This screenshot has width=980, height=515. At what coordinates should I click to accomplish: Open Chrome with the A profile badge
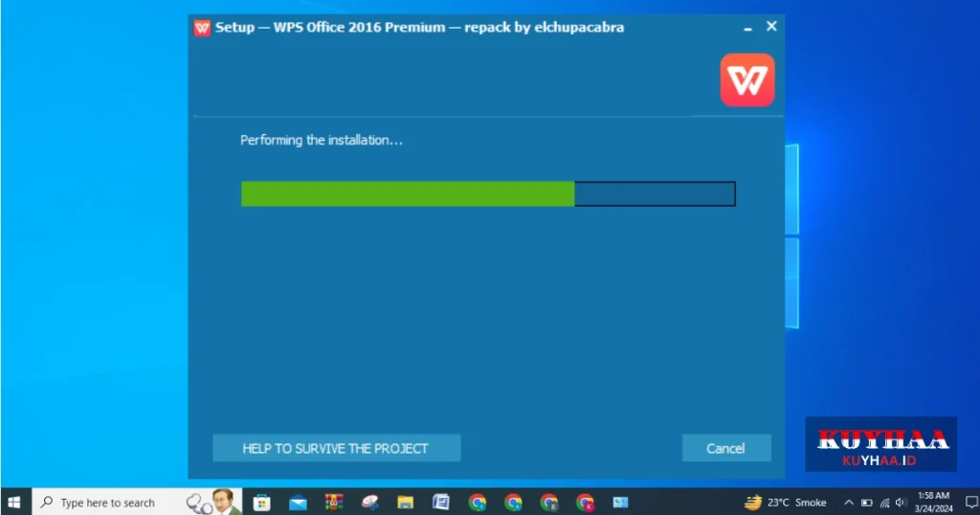[513, 502]
